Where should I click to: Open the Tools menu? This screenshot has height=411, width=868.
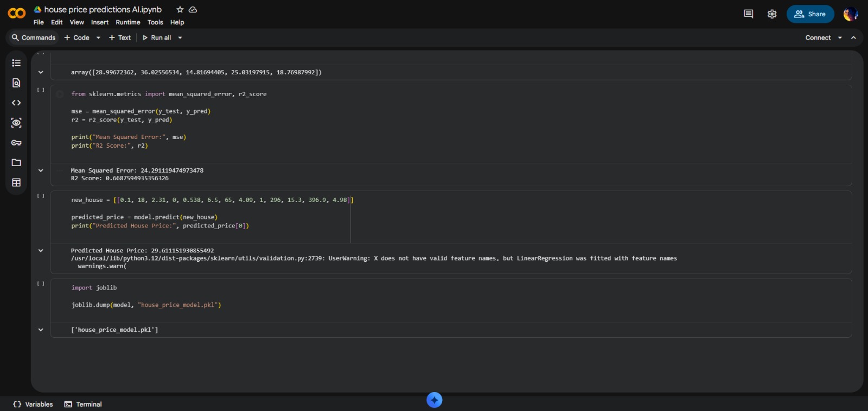click(x=155, y=22)
